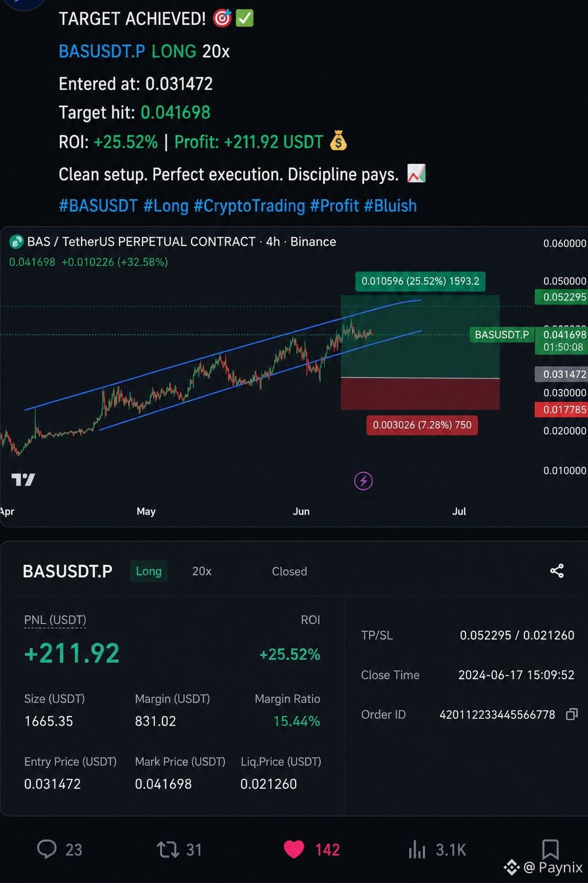Open the #CryptoTrading hashtag

point(249,206)
